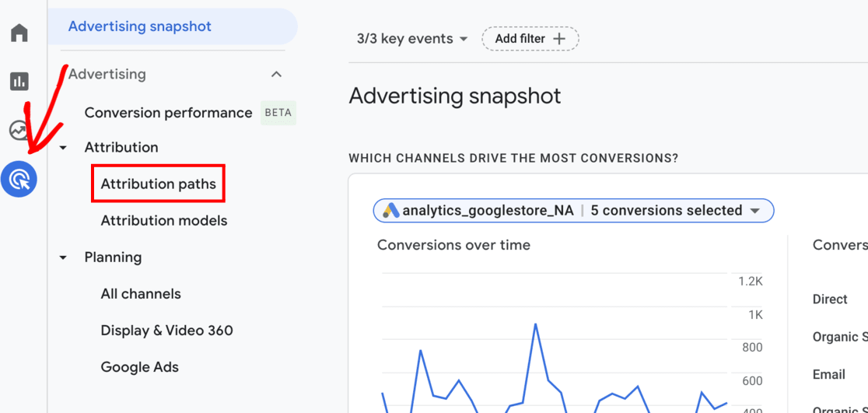Collapse the Attribution tree arrow
Image resolution: width=868 pixels, height=413 pixels.
tap(64, 148)
